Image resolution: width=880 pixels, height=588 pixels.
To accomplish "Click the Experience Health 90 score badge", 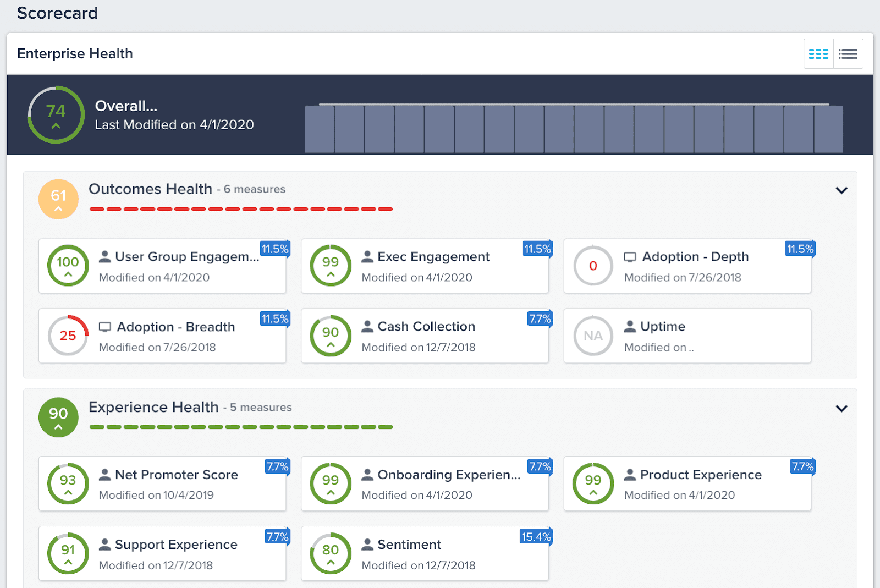I will point(58,417).
